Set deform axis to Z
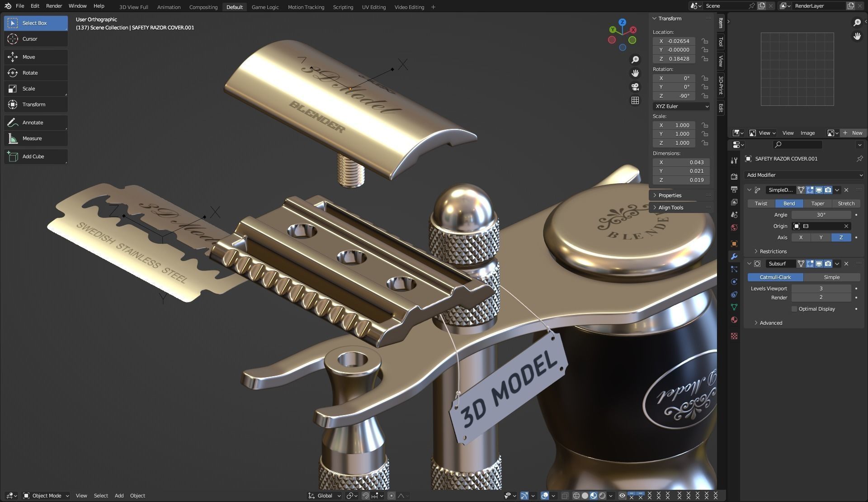Image resolution: width=868 pixels, height=502 pixels. [841, 237]
